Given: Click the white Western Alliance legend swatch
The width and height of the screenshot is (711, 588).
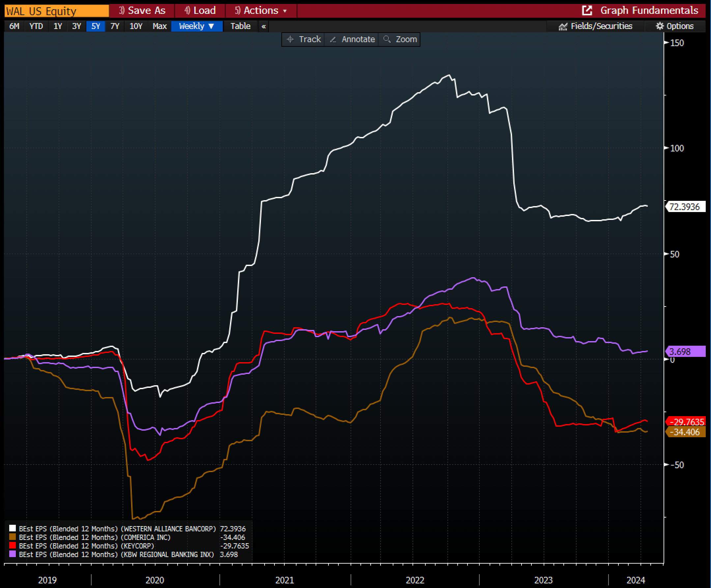Looking at the screenshot, I should pyautogui.click(x=13, y=528).
